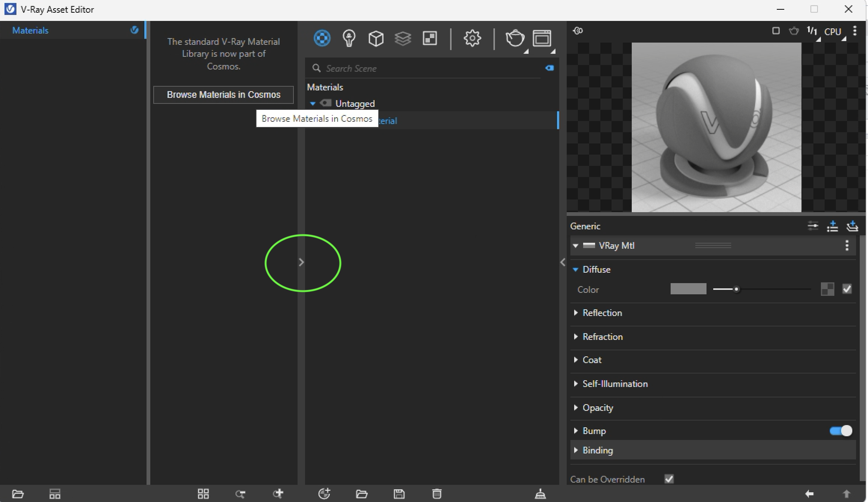Open the preview panel three-dot menu

click(855, 31)
